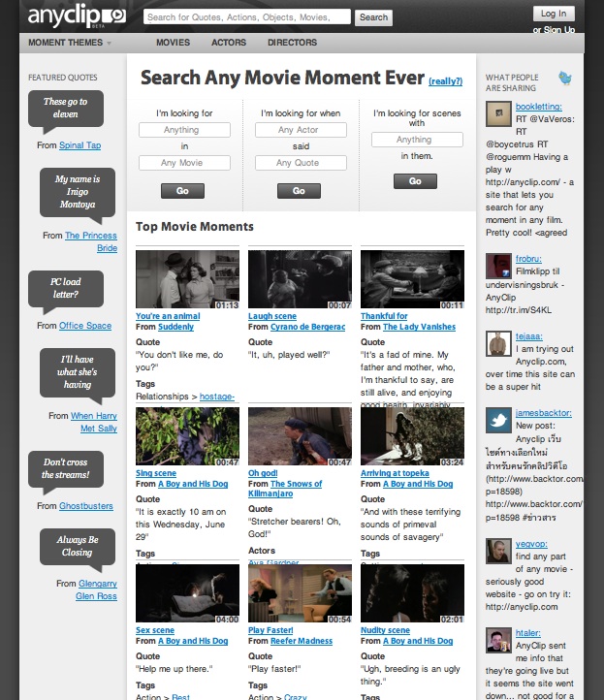Open yegvop's username link
The image size is (604, 700).
tap(531, 544)
